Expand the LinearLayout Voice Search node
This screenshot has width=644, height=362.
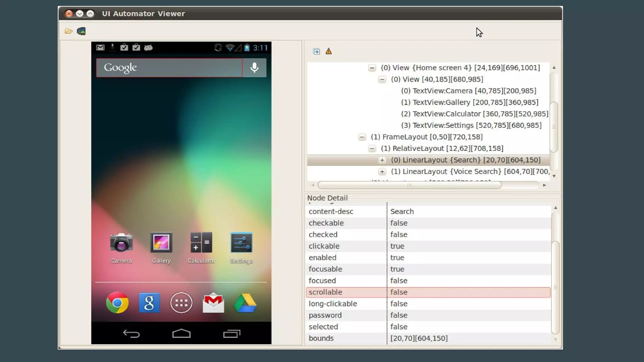click(382, 172)
